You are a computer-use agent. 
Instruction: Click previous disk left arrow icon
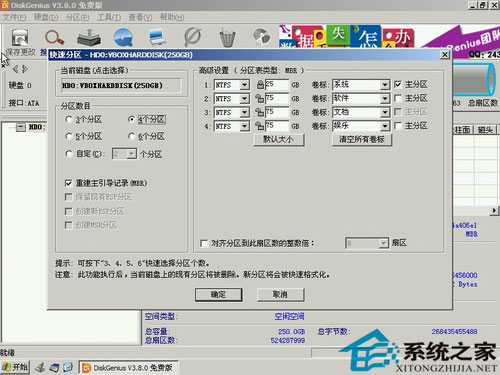point(15,69)
